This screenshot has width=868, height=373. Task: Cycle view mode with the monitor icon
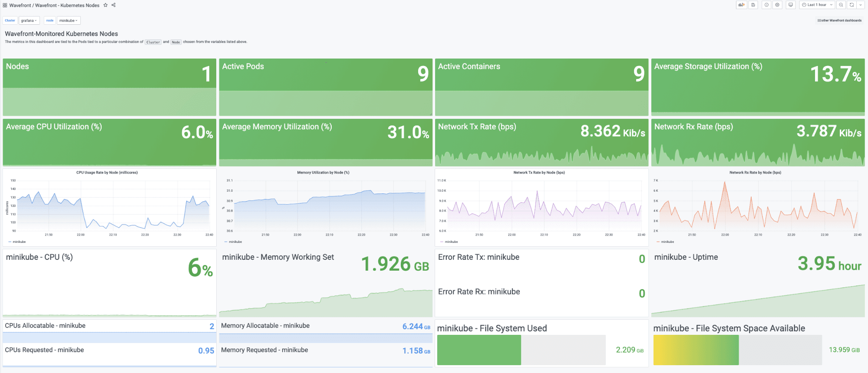(x=791, y=5)
